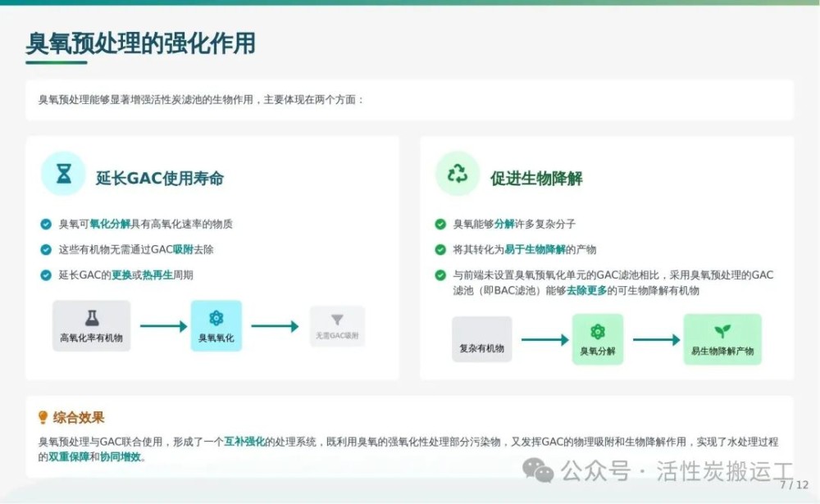
Task: Click the checkmark beside 延长GAC的更换或热再生周期
Action: 46,275
